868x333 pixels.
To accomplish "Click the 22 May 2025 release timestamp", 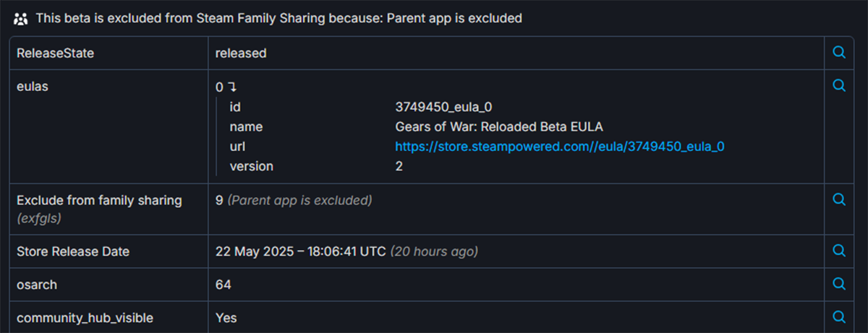I will [x=301, y=251].
